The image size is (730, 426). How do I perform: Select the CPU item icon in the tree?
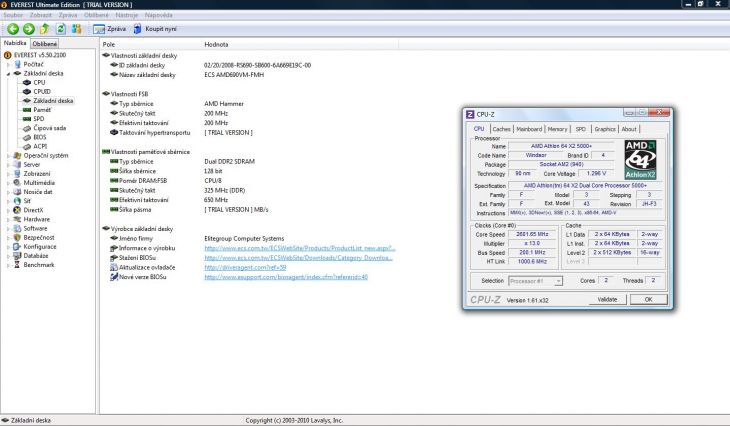[x=27, y=82]
